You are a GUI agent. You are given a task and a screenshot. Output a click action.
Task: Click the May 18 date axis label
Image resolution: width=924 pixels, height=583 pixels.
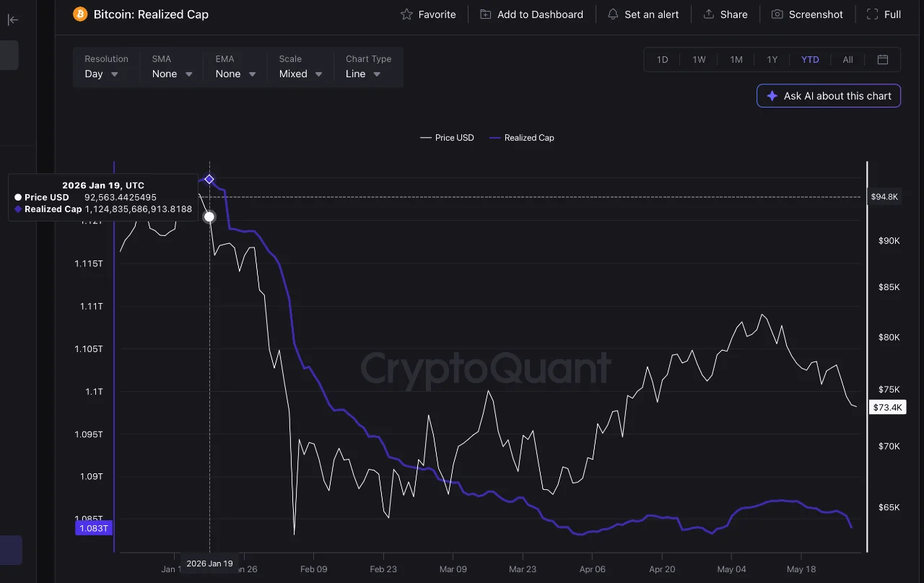tap(801, 569)
